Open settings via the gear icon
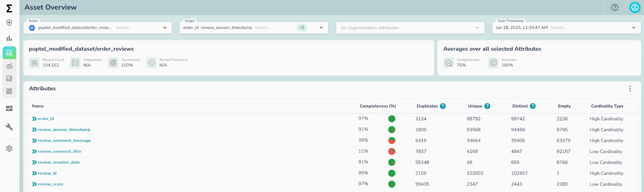644x192 pixels. pos(9,149)
